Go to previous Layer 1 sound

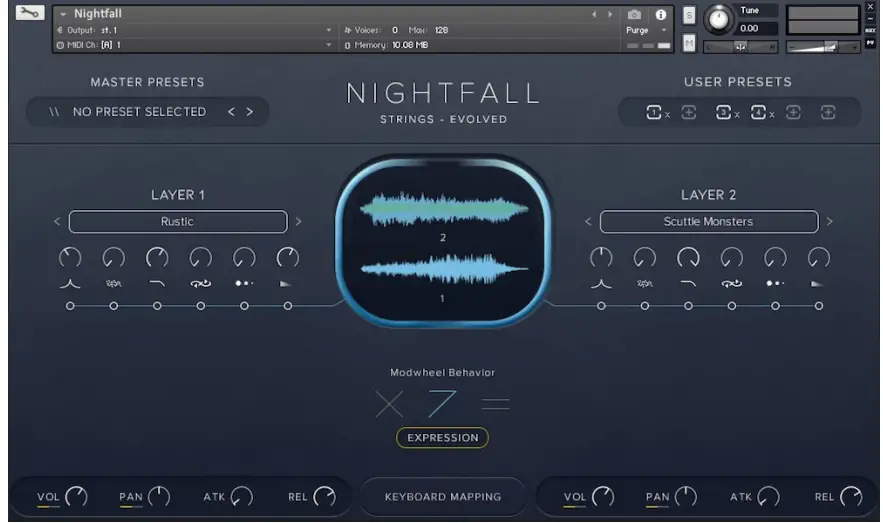(57, 222)
